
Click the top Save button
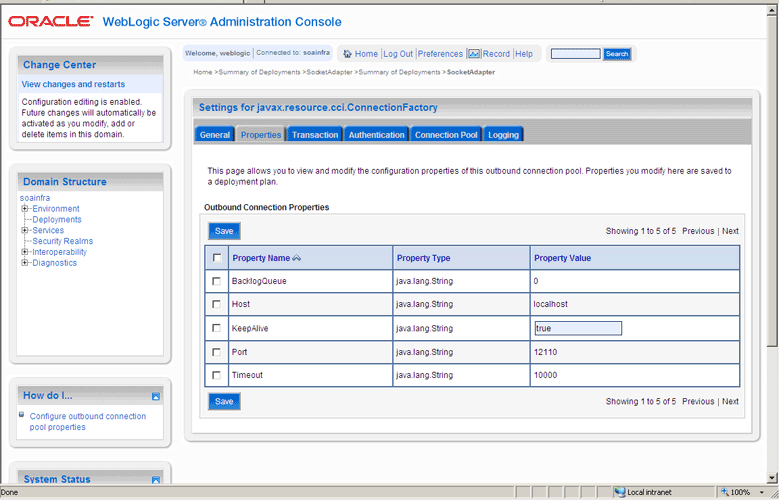pos(224,231)
